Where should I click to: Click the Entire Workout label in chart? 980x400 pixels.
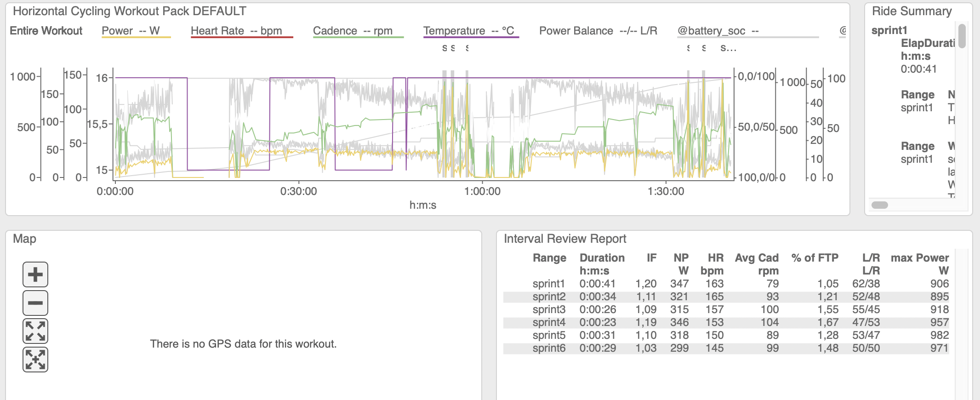pyautogui.click(x=46, y=31)
